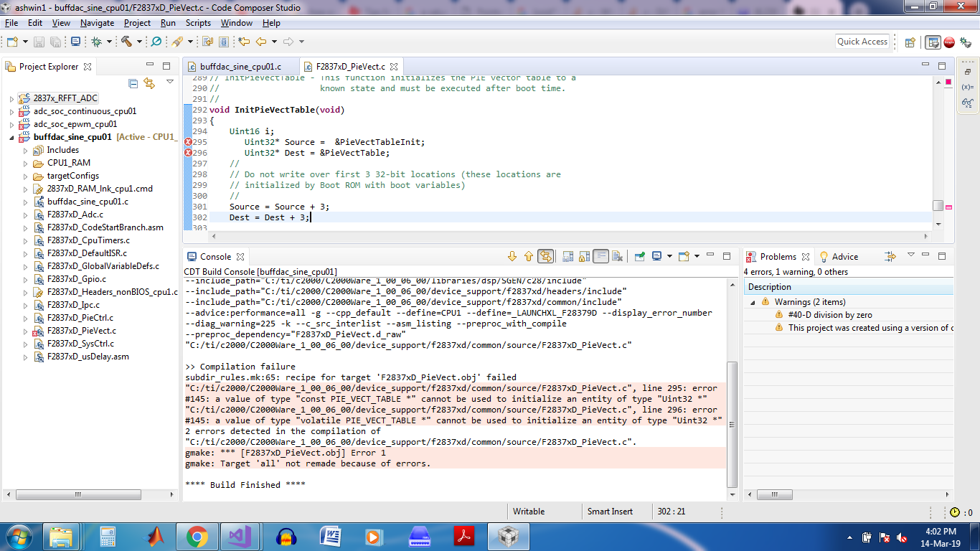
Task: Select the Problems tab
Action: [778, 256]
